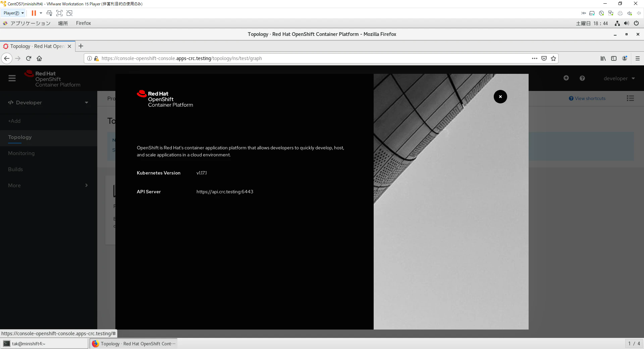Show site information icon in address bar
The image size is (644, 349).
tap(90, 58)
